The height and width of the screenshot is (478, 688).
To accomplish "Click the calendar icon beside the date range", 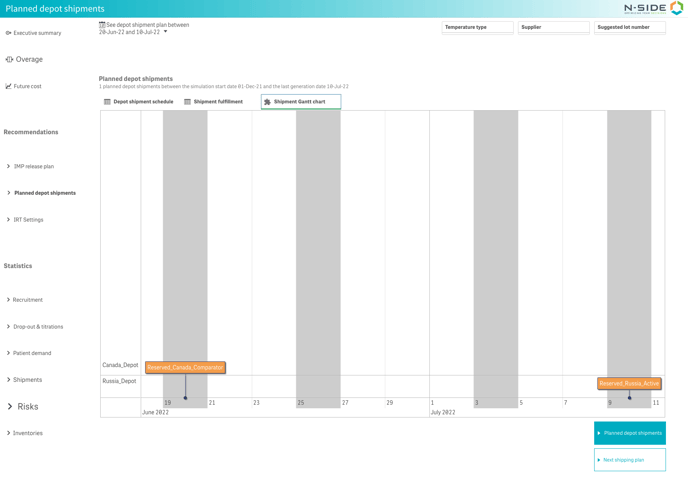I will pyautogui.click(x=102, y=25).
